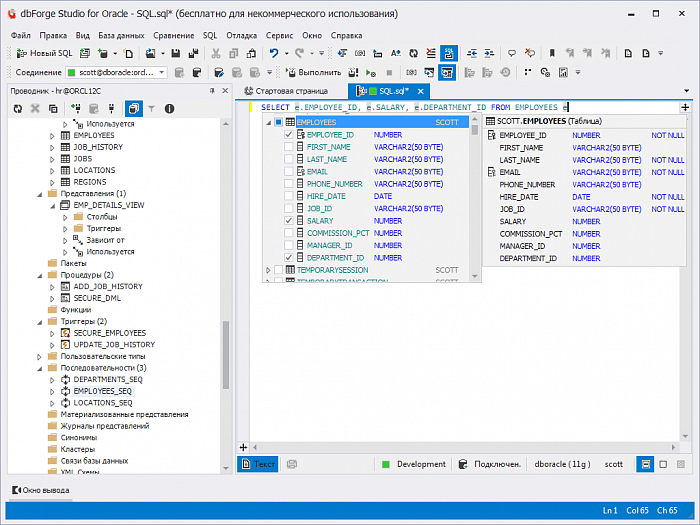Check the FIRST_NAME column checkbox
This screenshot has width=700, height=525.
point(289,147)
